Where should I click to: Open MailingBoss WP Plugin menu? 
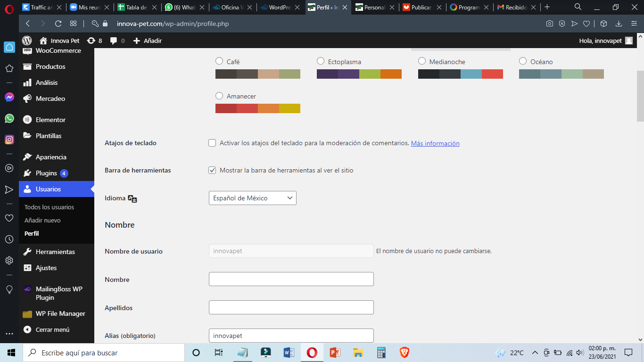click(57, 293)
